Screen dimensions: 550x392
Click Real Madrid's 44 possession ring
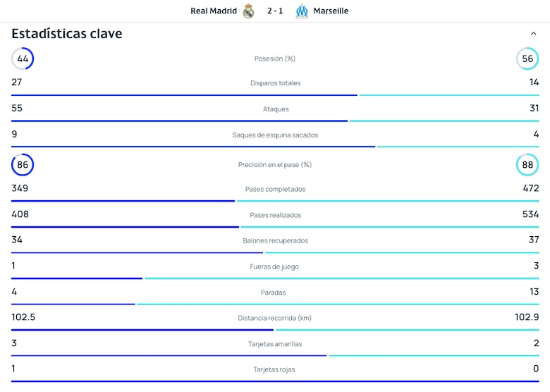(23, 59)
